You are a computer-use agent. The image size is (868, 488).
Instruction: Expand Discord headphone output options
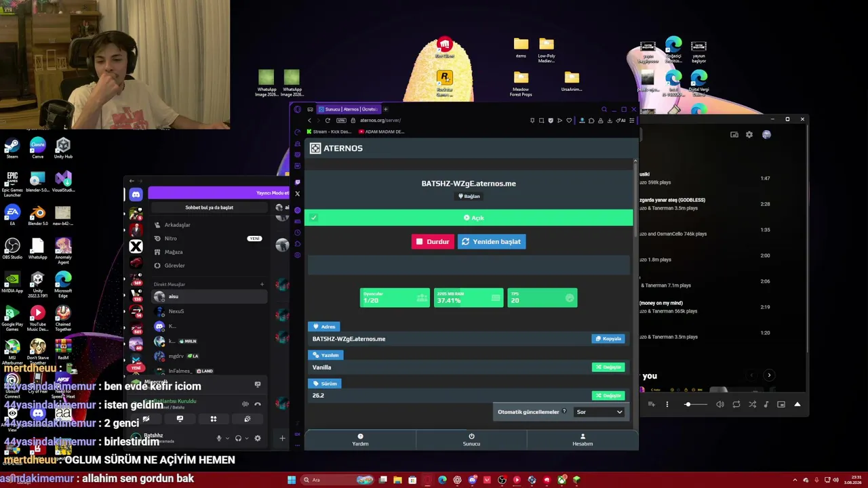247,439
